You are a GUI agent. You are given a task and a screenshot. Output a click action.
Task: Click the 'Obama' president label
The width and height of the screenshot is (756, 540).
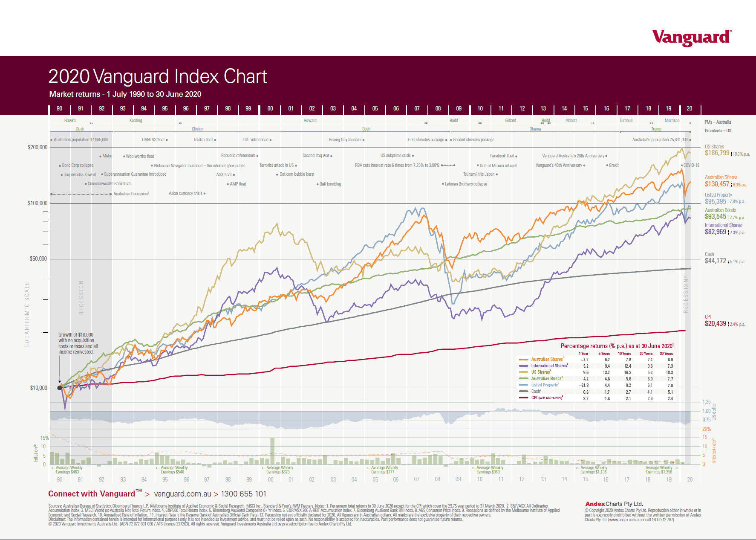pos(535,129)
